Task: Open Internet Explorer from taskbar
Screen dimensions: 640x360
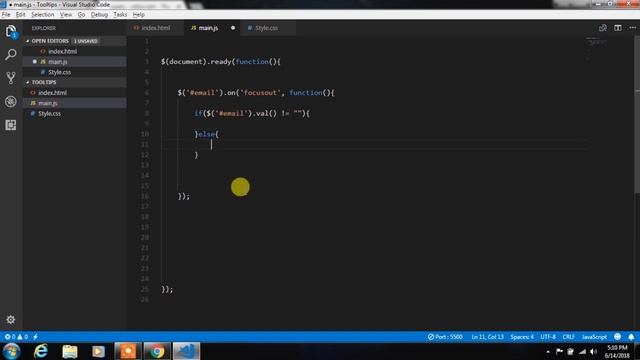Action: (40, 351)
